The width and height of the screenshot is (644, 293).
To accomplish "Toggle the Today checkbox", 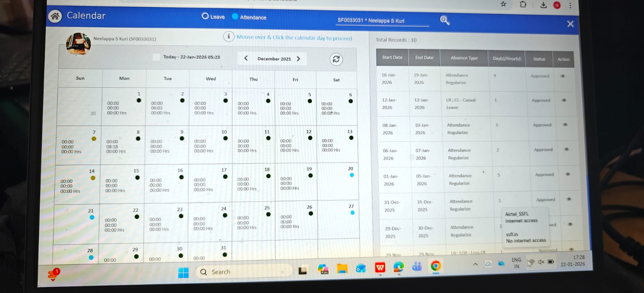I will tap(156, 57).
